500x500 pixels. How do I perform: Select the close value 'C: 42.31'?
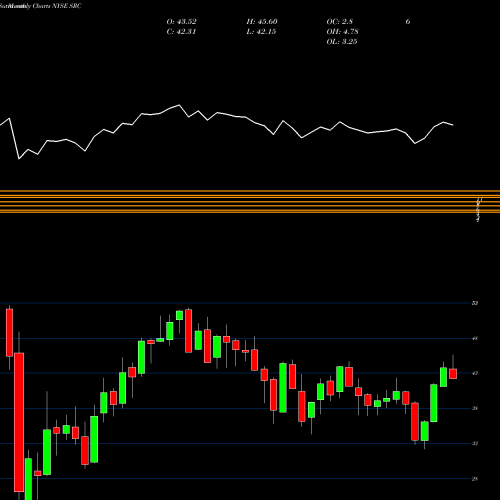click(x=181, y=32)
